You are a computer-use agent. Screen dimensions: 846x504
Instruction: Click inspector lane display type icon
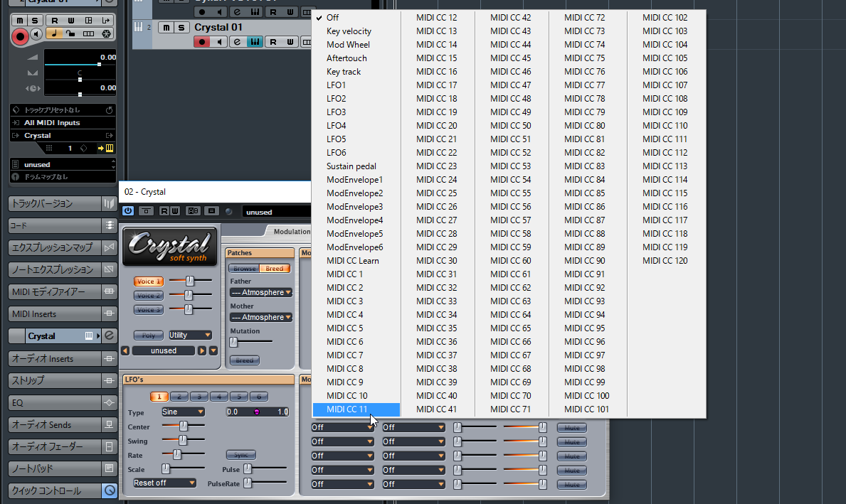point(88,34)
